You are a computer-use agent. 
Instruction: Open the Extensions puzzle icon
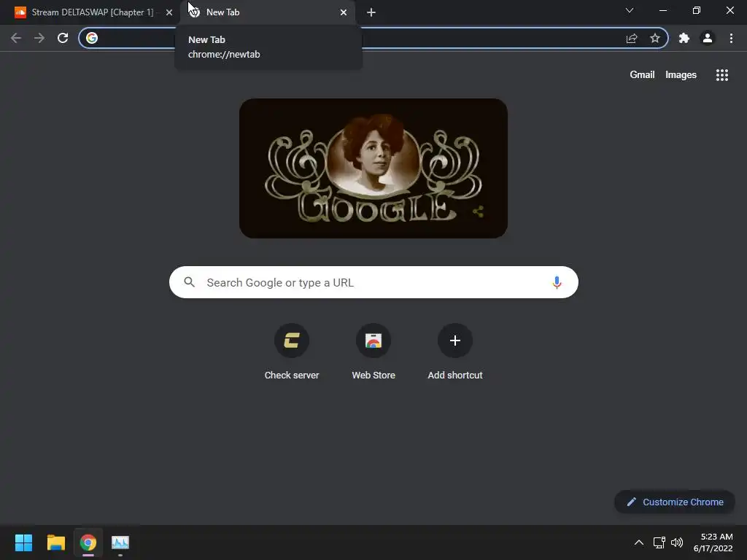click(684, 38)
